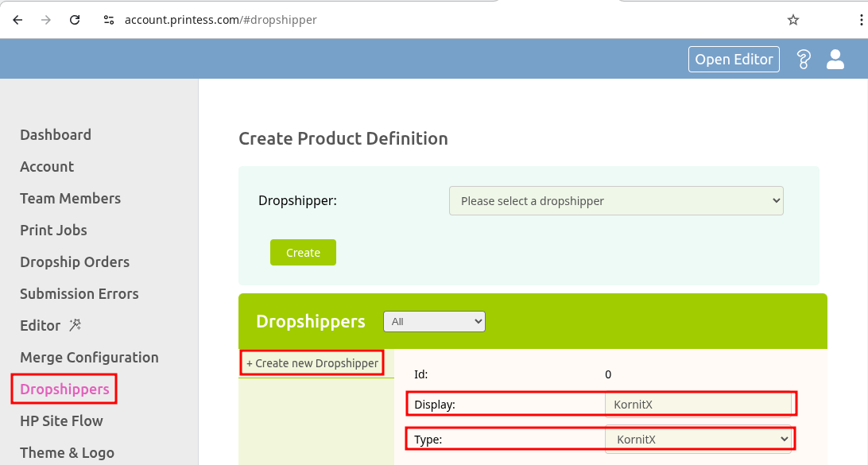Click the 'Create Product Definition' heading
The width and height of the screenshot is (868, 465).
[x=343, y=138]
